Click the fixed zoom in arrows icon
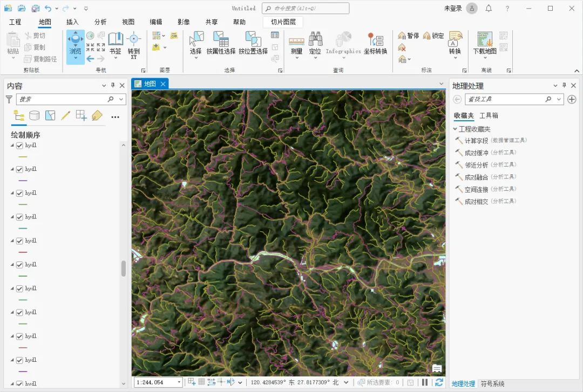 (x=90, y=47)
